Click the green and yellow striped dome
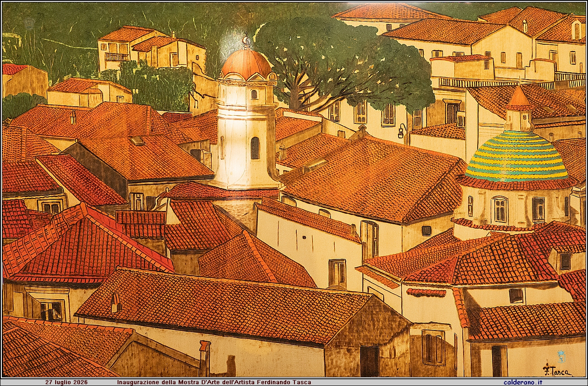The image size is (588, 386). pos(517,156)
